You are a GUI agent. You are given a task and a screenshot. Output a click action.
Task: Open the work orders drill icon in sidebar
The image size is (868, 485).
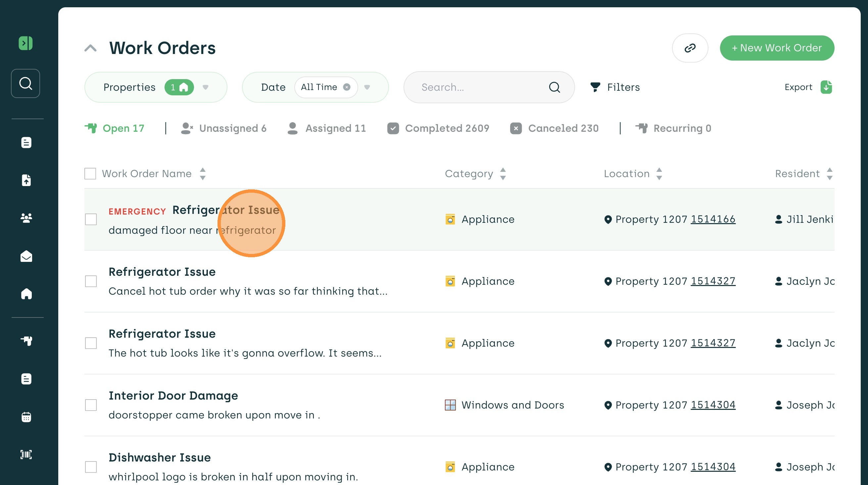[x=26, y=341]
